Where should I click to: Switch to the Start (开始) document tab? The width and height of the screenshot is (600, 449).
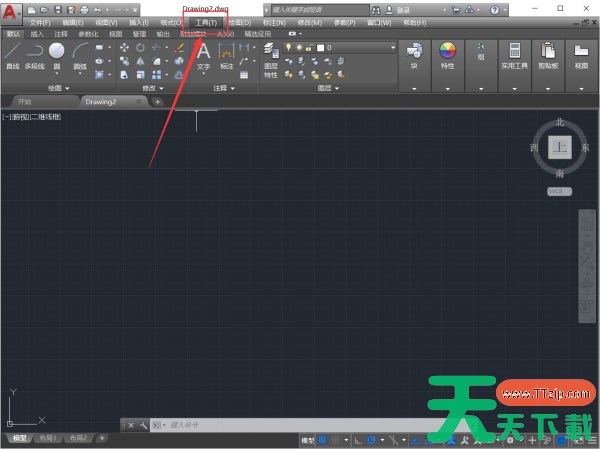point(25,101)
